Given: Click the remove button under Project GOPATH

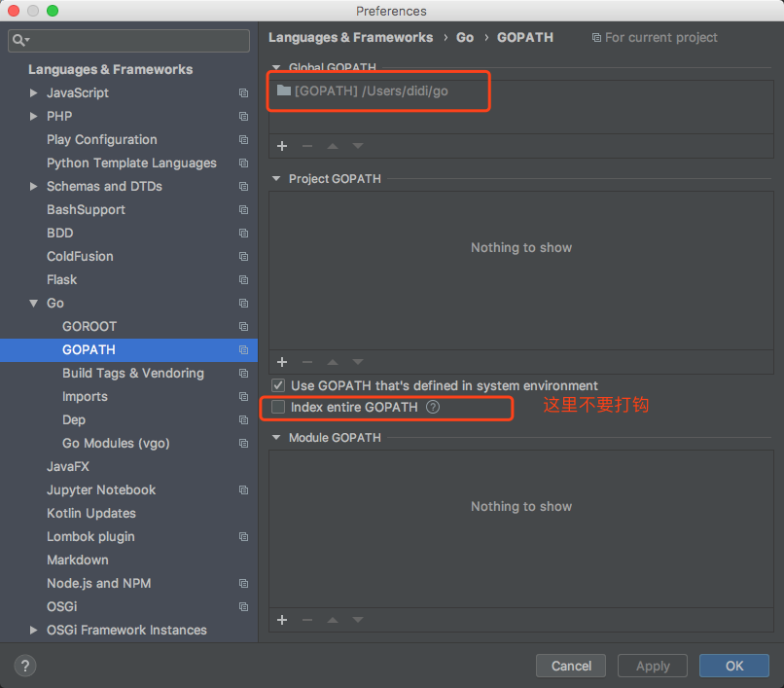Looking at the screenshot, I should (x=307, y=362).
